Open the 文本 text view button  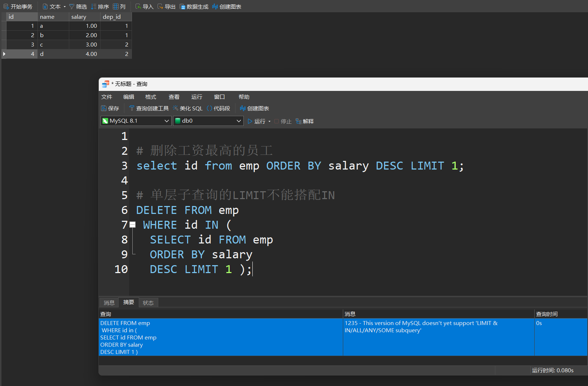(52, 6)
